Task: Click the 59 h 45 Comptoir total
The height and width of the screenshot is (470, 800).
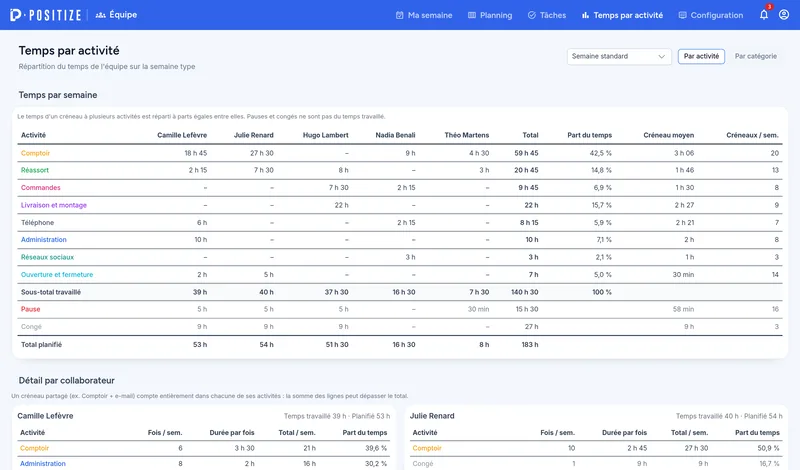Action: click(526, 153)
